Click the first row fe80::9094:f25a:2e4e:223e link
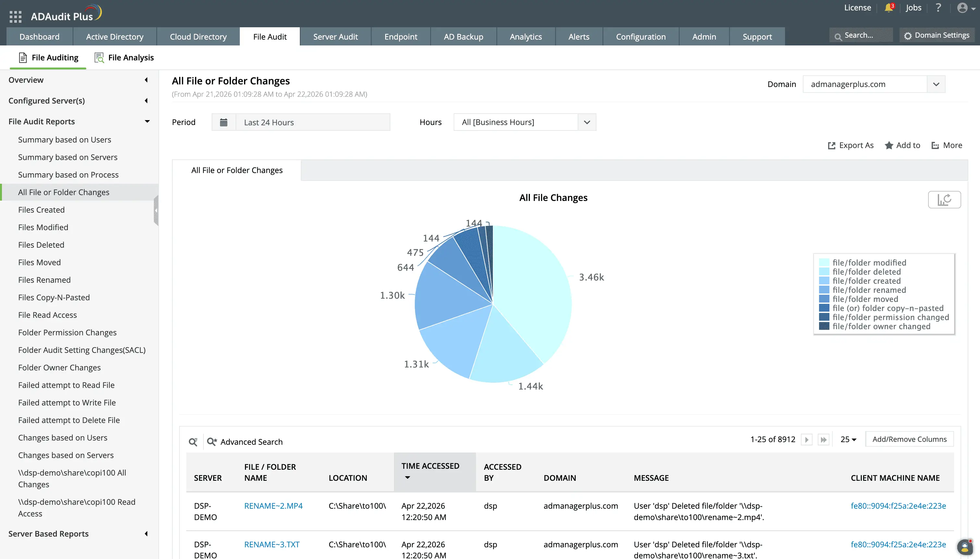This screenshot has width=980, height=559. pos(898,506)
